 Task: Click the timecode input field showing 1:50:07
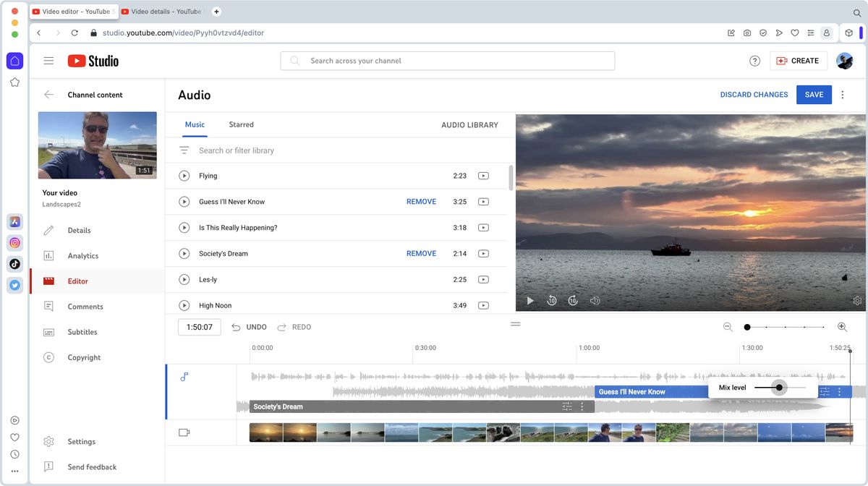coord(199,327)
